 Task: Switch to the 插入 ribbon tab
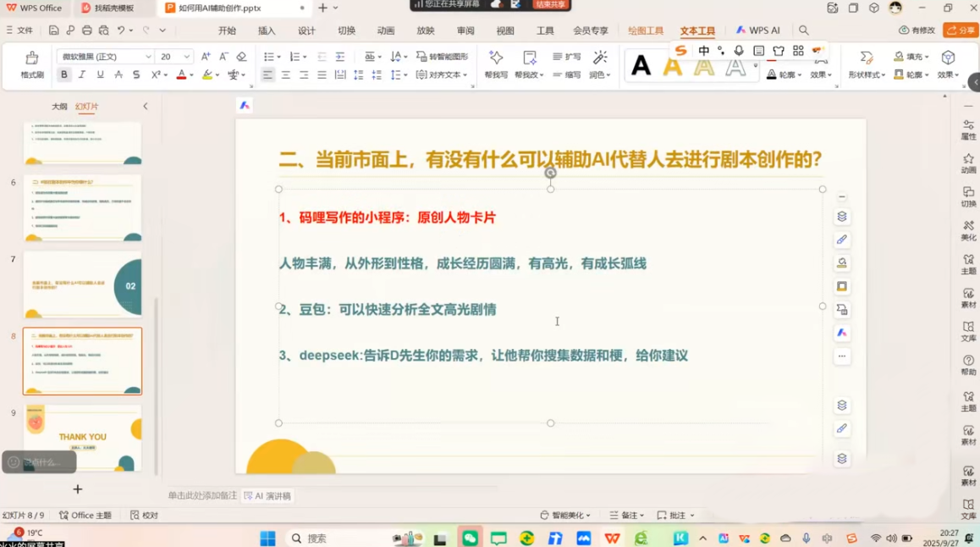click(267, 30)
